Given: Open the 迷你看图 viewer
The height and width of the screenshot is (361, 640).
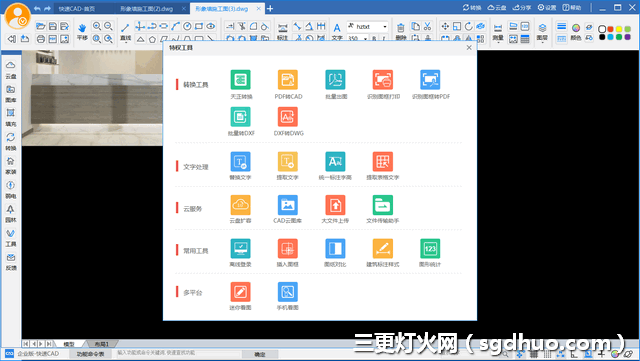Looking at the screenshot, I should 240,292.
